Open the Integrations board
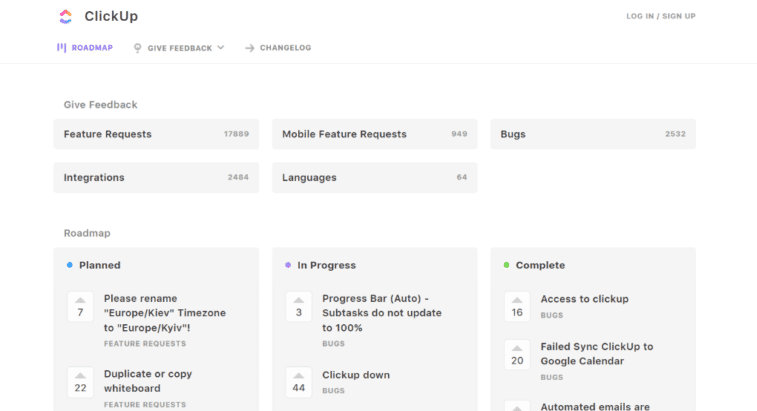Screen dimensions: 757x411 click(x=156, y=177)
